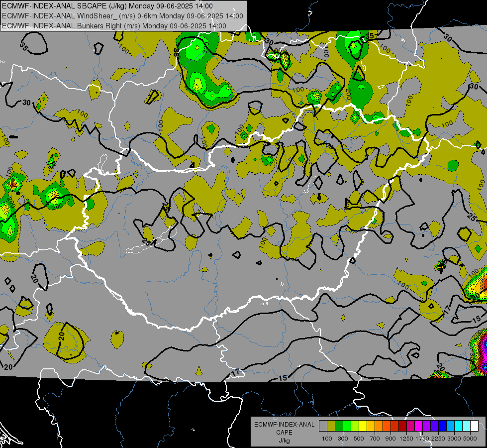Click the 15 contour label at bottom center
This screenshot has width=487, height=448.
point(283,378)
